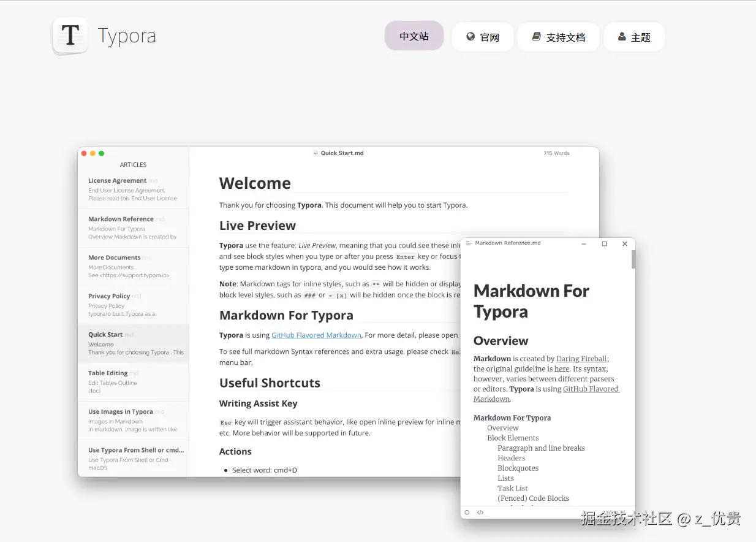Follow the 'here' guideline link

pyautogui.click(x=562, y=369)
